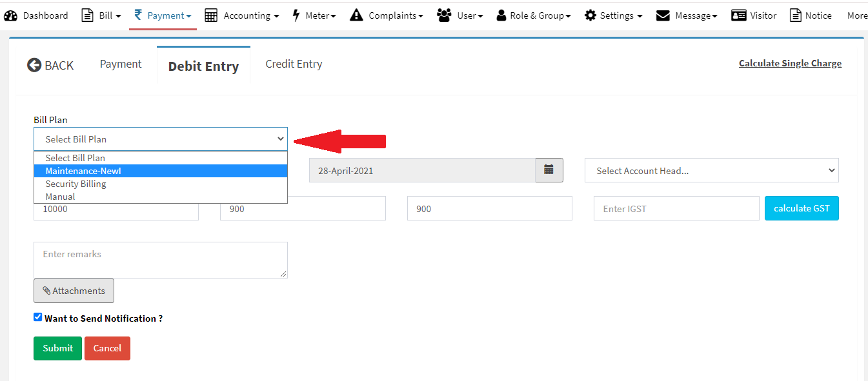868x381 pixels.
Task: Click the calculate GST button
Action: [x=802, y=208]
